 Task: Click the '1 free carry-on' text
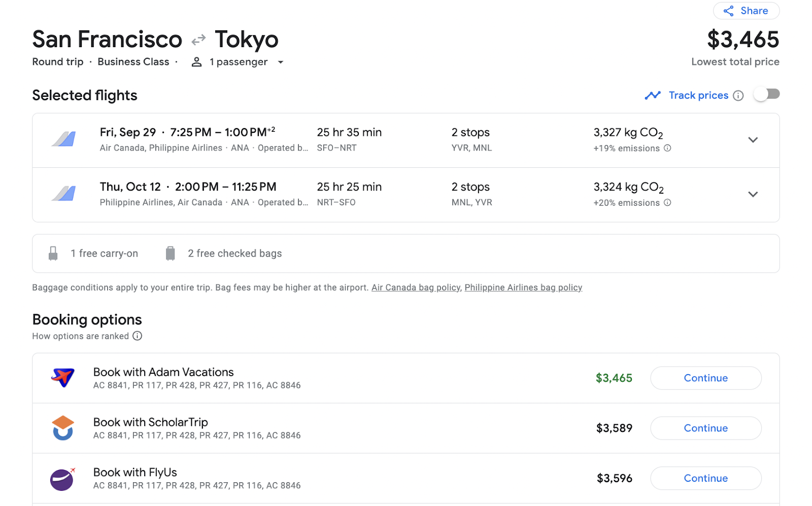[104, 254]
